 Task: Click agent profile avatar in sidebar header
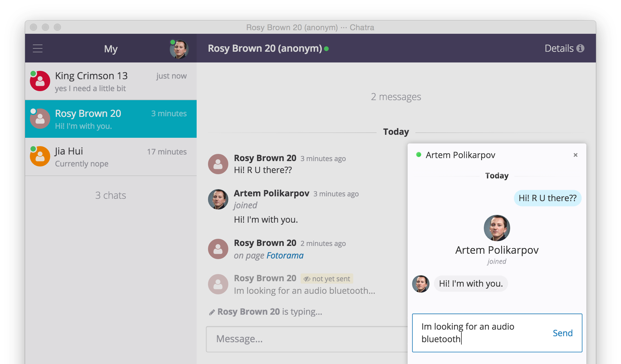pos(179,49)
